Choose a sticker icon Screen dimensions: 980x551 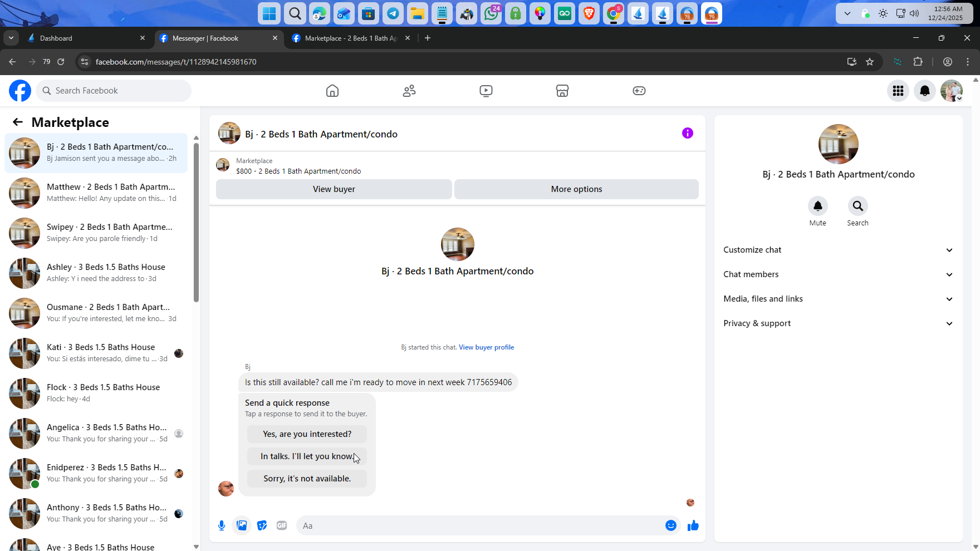(x=262, y=525)
